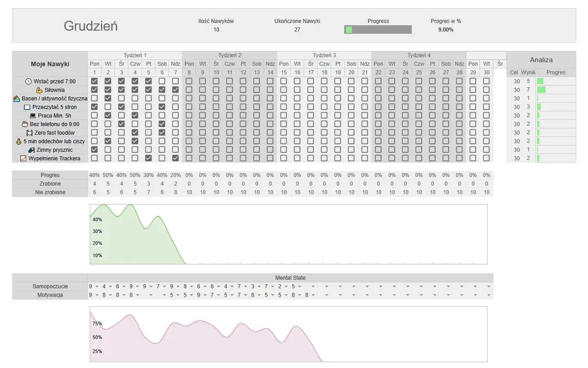This screenshot has height=368, width=588.
Task: Select the Tydzień 3 week header
Action: tap(324, 55)
